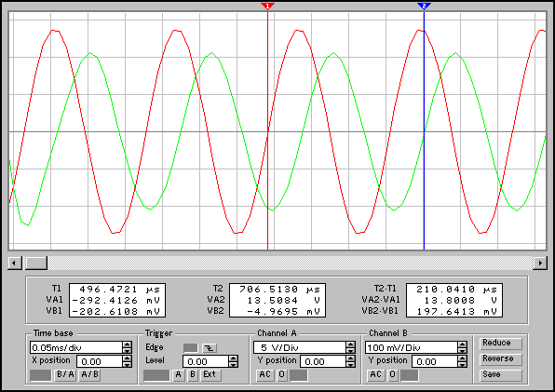Set trigger source to Ext

(x=210, y=375)
